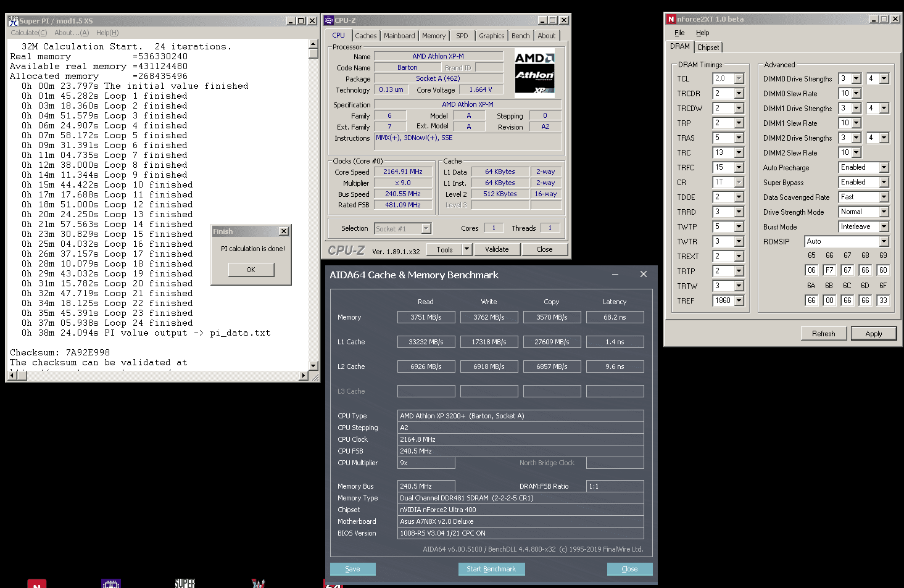Image resolution: width=904 pixels, height=588 pixels.
Task: Open the Mainboard tab in CPU-Z
Action: coord(399,36)
